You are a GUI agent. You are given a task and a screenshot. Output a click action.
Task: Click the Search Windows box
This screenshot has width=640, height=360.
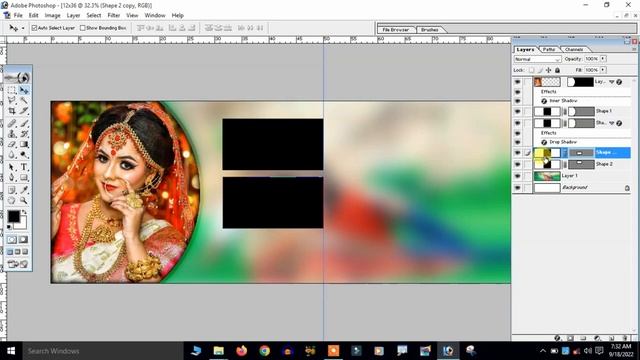[x=102, y=351]
